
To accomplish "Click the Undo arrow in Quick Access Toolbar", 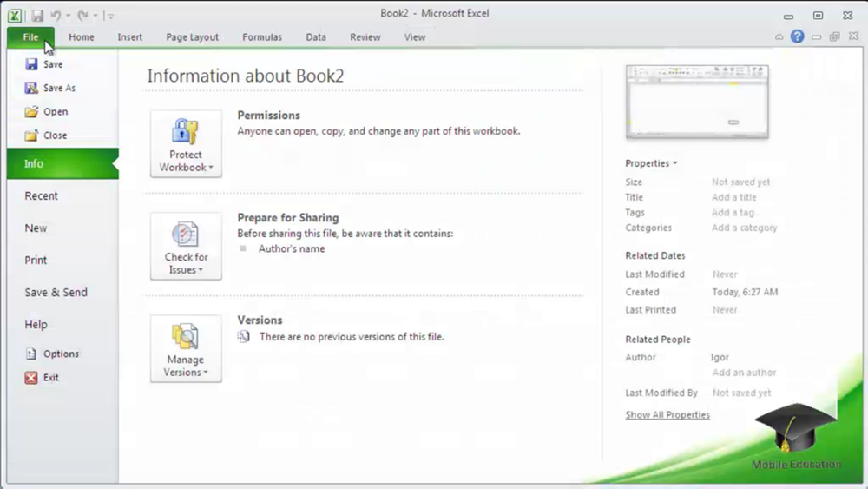I will pyautogui.click(x=56, y=16).
